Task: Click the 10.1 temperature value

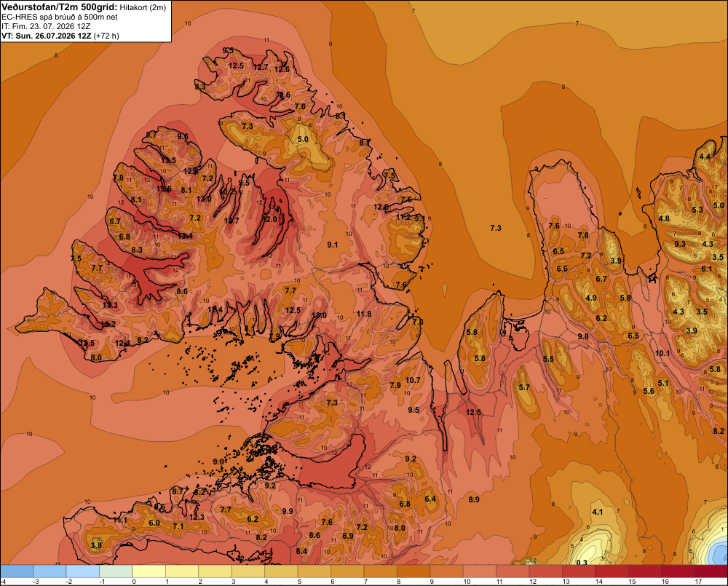Action: point(662,353)
